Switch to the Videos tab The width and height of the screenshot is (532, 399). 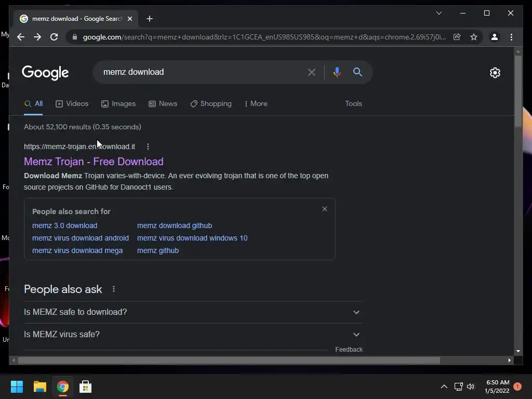click(72, 103)
